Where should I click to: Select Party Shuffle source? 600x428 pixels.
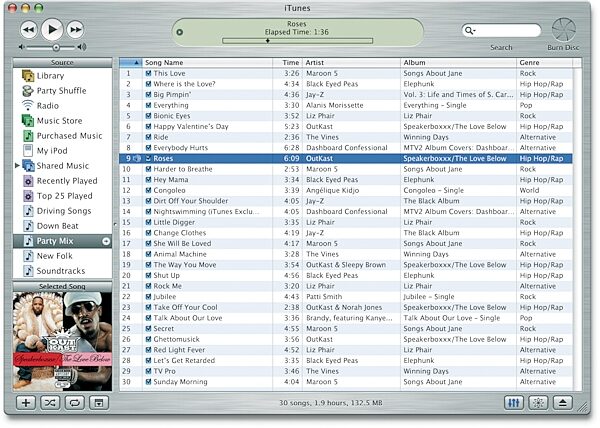coord(54,91)
